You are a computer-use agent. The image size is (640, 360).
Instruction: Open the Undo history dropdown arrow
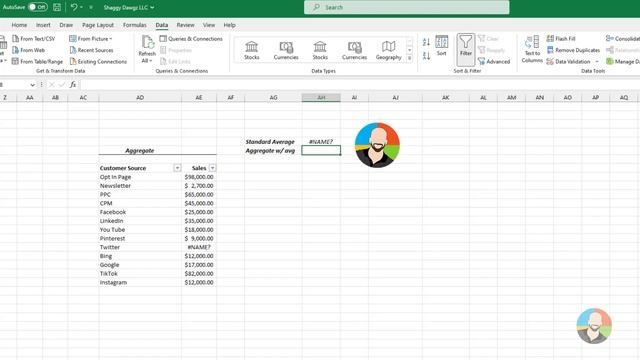point(81,7)
